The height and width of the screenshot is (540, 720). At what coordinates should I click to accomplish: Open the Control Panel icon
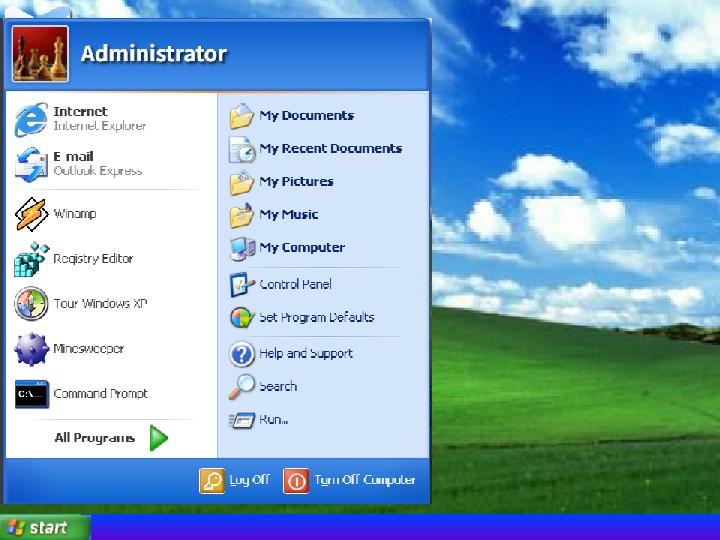pyautogui.click(x=242, y=285)
